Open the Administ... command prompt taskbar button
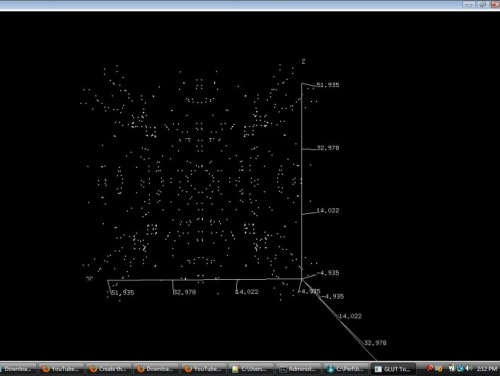The width and height of the screenshot is (500, 376). [x=299, y=369]
